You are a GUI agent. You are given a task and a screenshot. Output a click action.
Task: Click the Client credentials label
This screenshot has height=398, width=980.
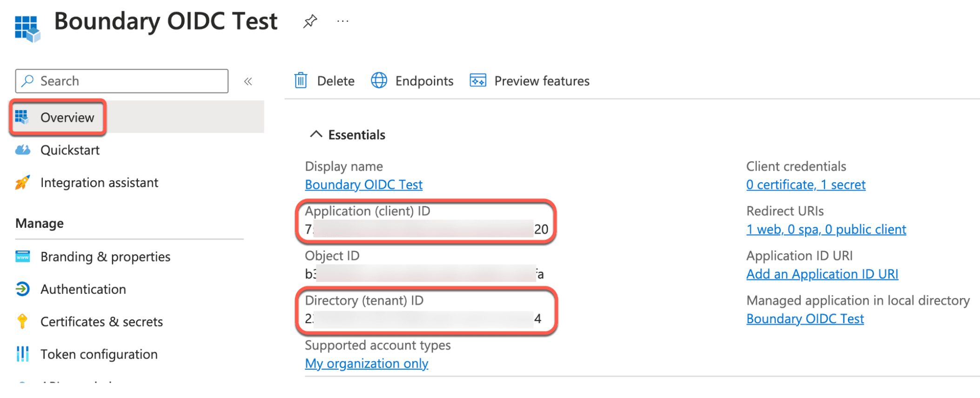(796, 166)
